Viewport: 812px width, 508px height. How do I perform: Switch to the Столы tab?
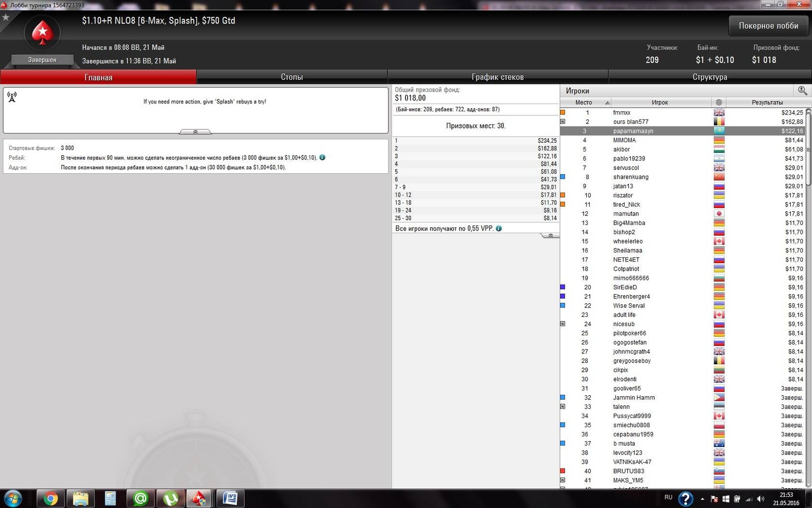pyautogui.click(x=292, y=77)
